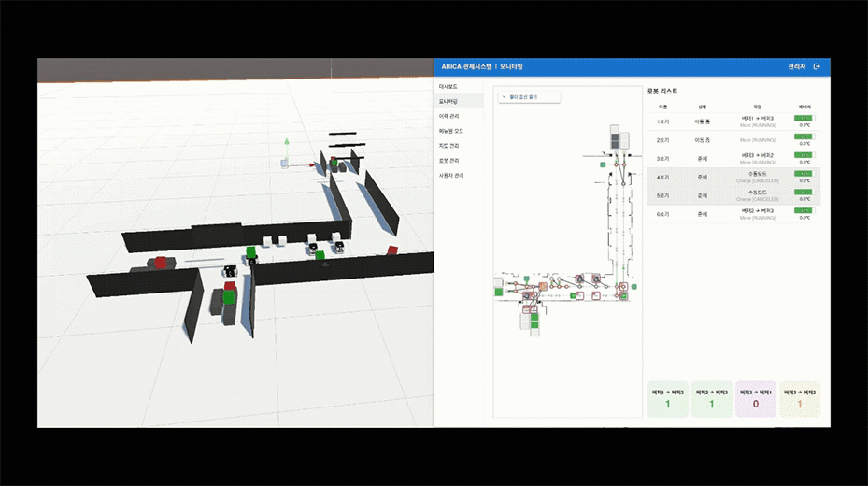Screen dimensions: 868x486
Task: Click the purple 버퍼3 → 버퍼1 counter card
Action: [754, 399]
